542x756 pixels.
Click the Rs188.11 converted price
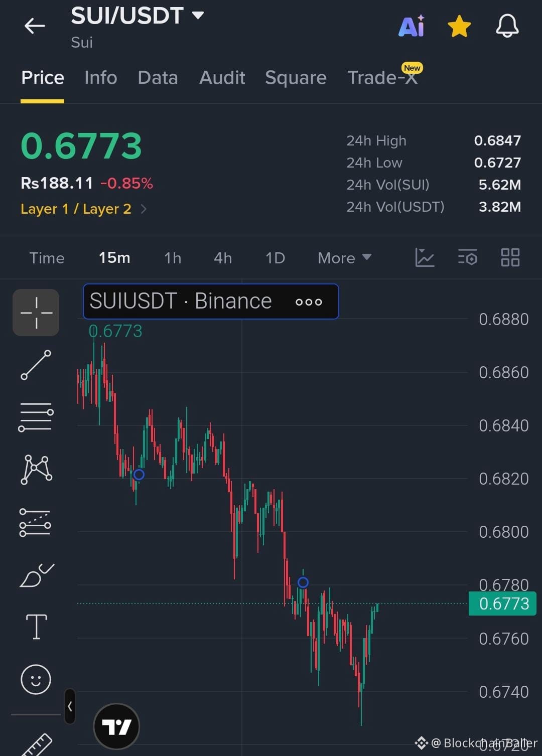[x=57, y=183]
